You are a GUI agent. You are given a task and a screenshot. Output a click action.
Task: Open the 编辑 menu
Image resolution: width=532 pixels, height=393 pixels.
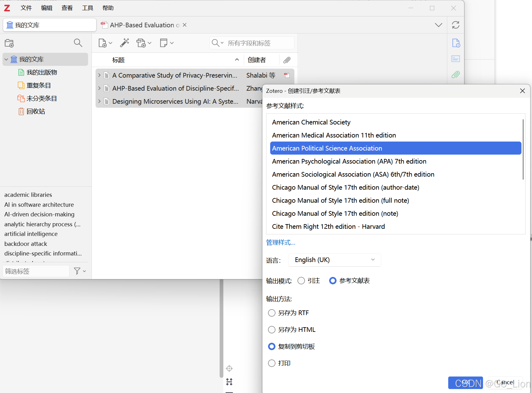47,8
